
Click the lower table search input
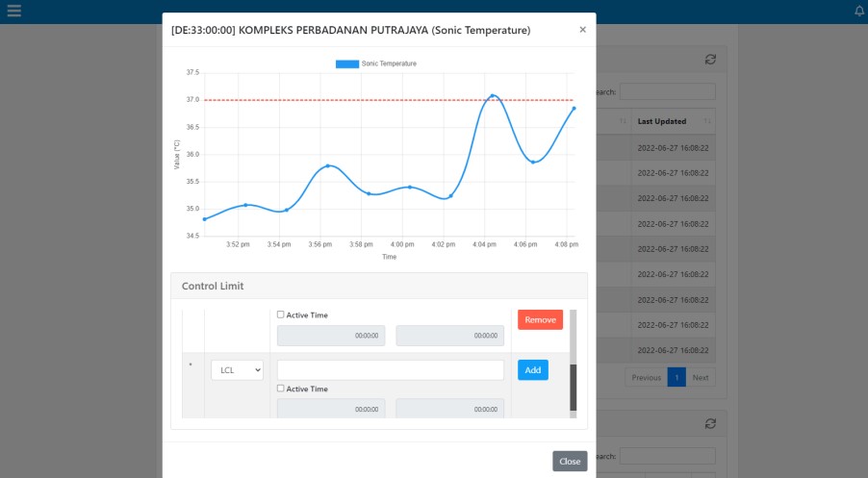[667, 456]
